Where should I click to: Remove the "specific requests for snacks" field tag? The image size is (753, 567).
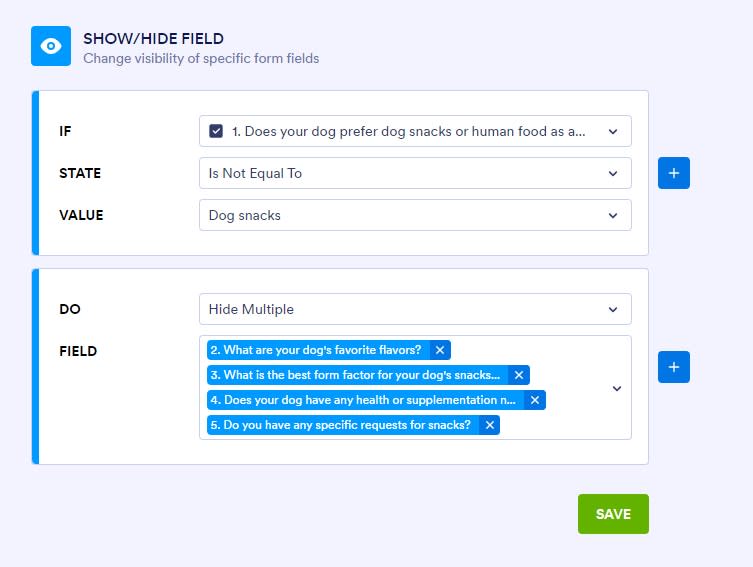(490, 425)
